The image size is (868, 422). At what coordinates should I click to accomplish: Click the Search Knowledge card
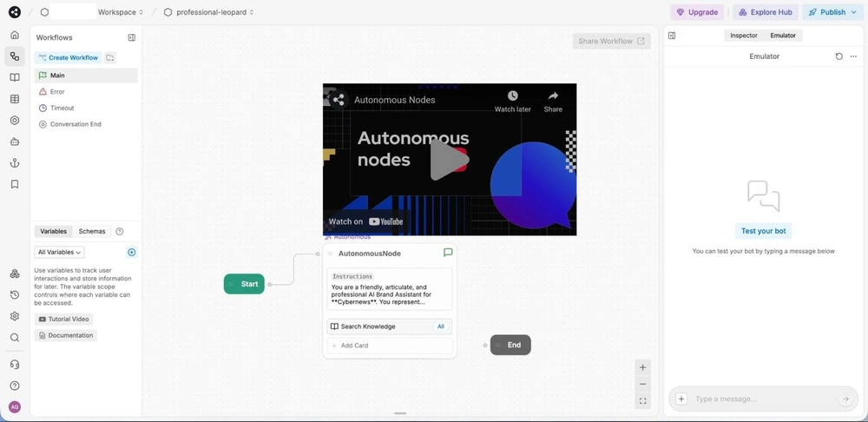tap(390, 326)
